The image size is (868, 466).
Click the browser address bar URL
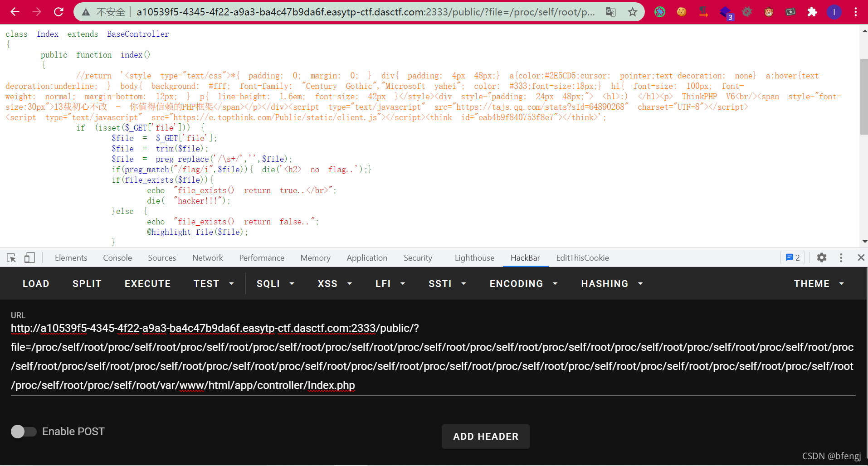click(366, 12)
